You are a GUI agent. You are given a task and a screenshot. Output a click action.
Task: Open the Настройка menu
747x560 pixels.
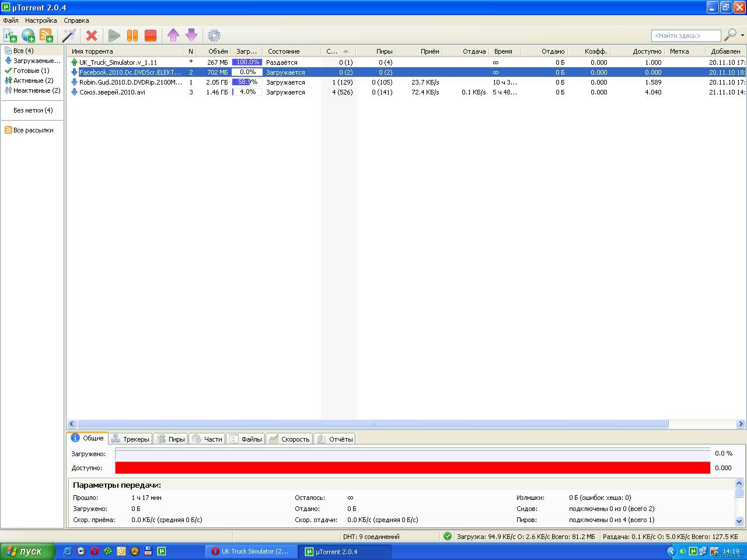tap(41, 20)
